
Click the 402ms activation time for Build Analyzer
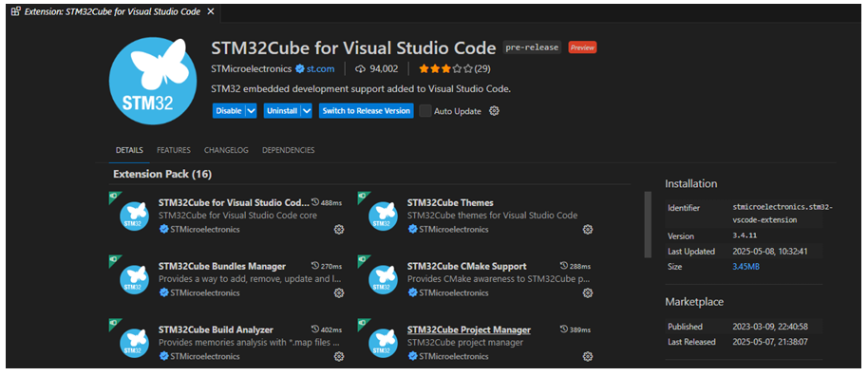click(x=327, y=330)
